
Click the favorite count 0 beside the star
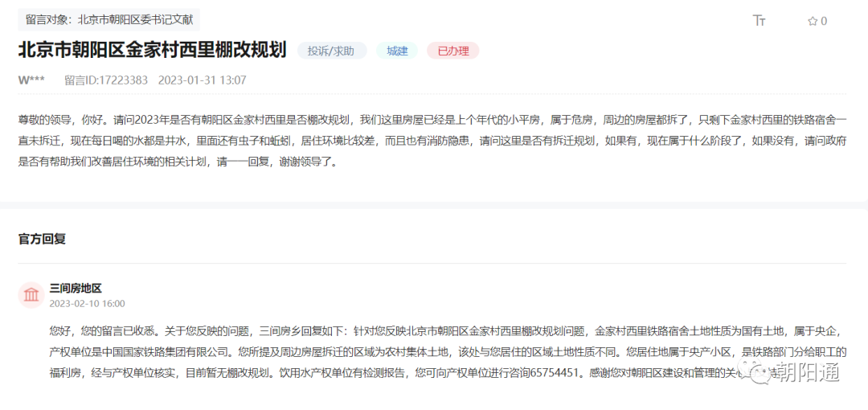tap(824, 21)
